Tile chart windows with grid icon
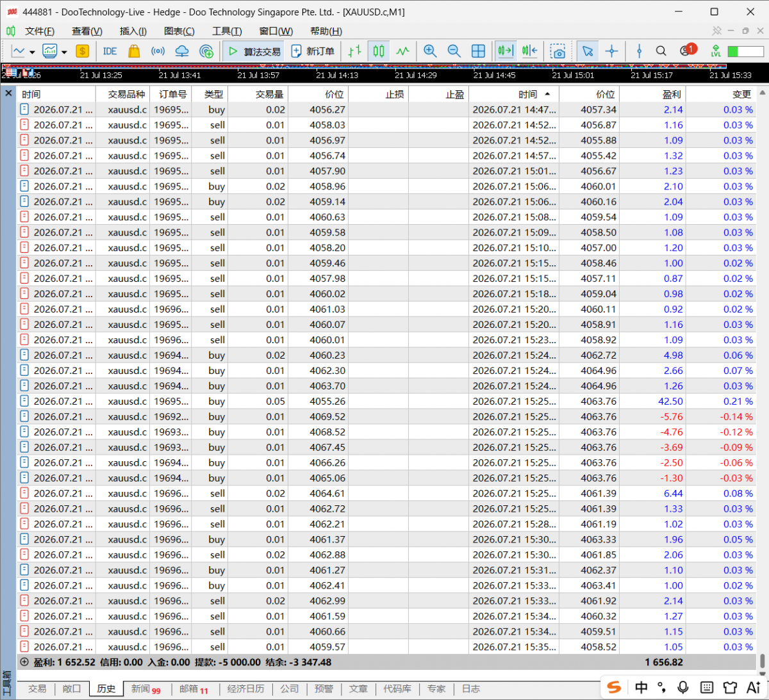 coord(478,51)
